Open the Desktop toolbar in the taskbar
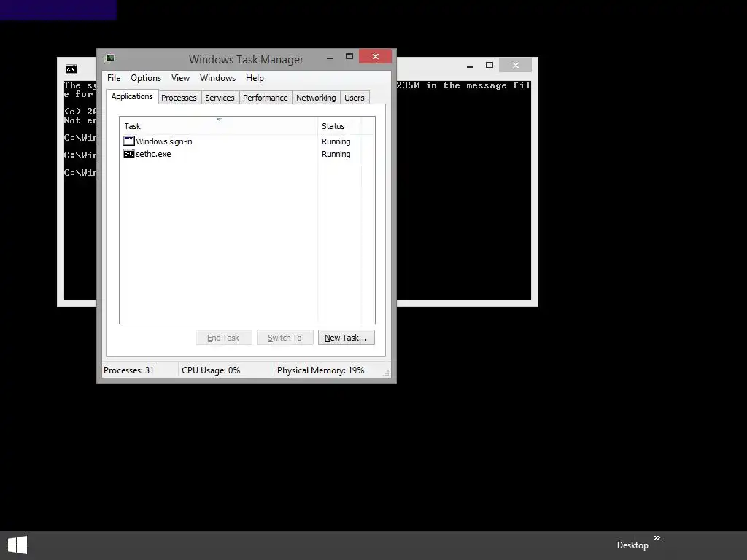This screenshot has width=747, height=560. click(x=632, y=545)
